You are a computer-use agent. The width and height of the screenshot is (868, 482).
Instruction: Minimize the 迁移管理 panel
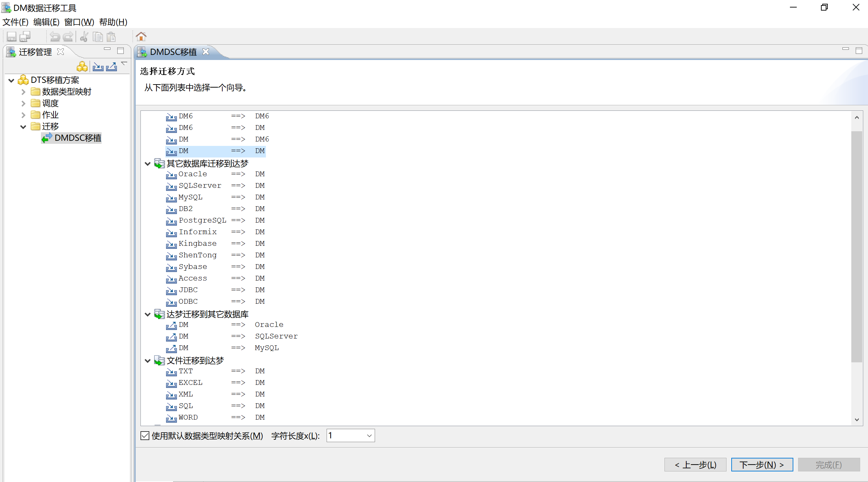tap(107, 49)
